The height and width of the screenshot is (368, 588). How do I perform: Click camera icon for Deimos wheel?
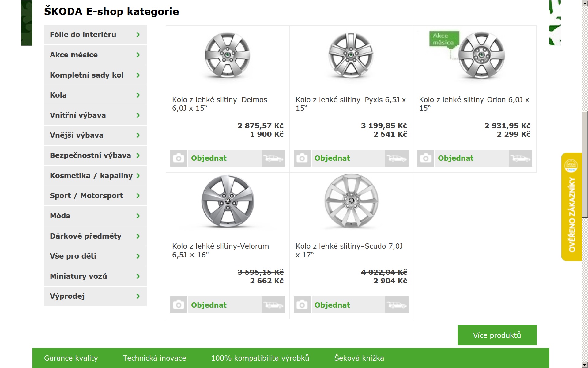click(179, 158)
